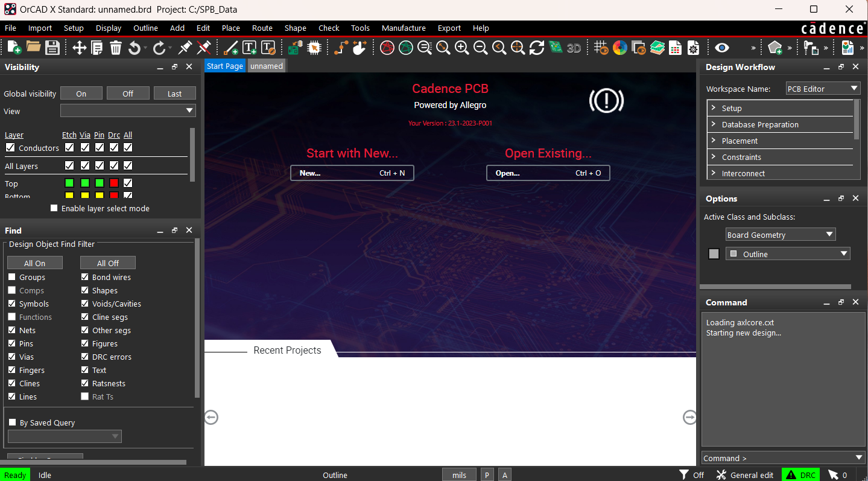Screen dimensions: 868x481
Task: Select the Add Connect routing tool
Action: (341, 48)
